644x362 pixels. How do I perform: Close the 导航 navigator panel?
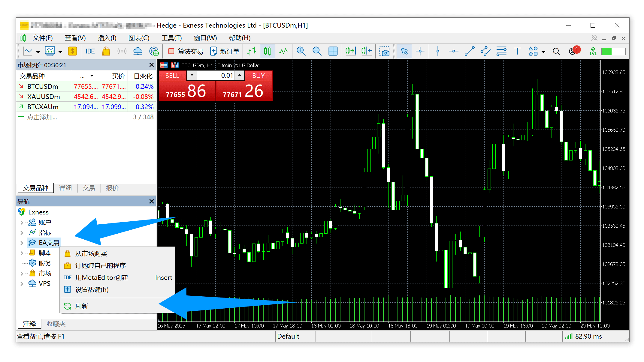(x=152, y=201)
